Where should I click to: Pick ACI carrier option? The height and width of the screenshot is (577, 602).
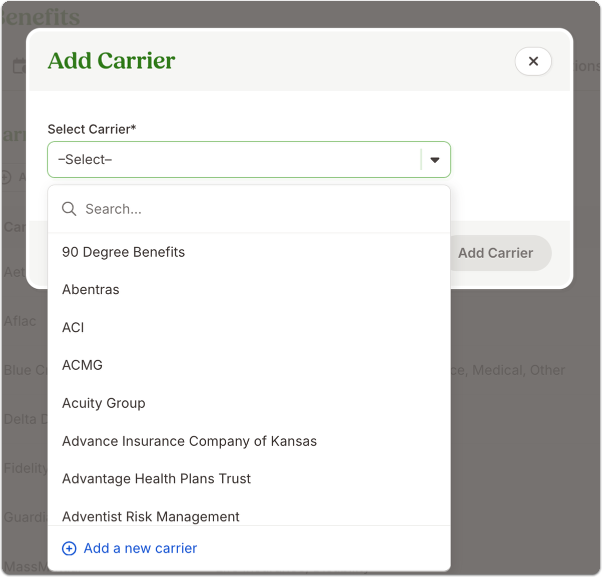coord(249,327)
